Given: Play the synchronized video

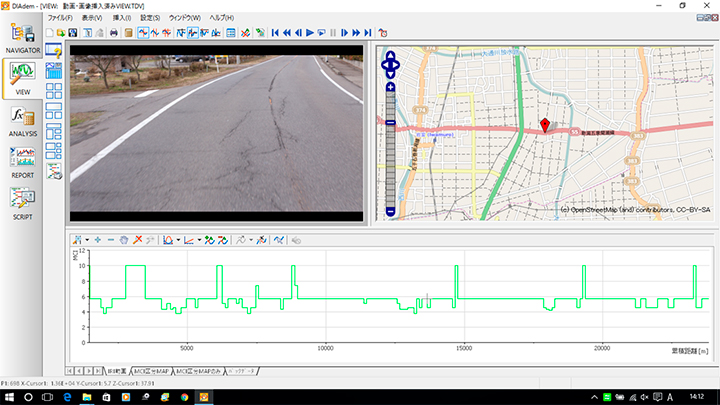Looking at the screenshot, I should pyautogui.click(x=310, y=33).
